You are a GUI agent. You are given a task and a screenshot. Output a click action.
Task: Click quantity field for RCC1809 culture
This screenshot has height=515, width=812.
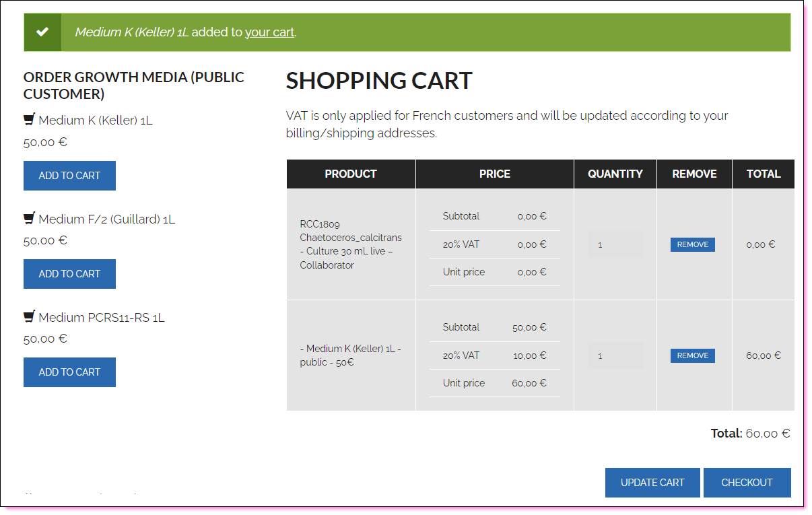point(615,244)
